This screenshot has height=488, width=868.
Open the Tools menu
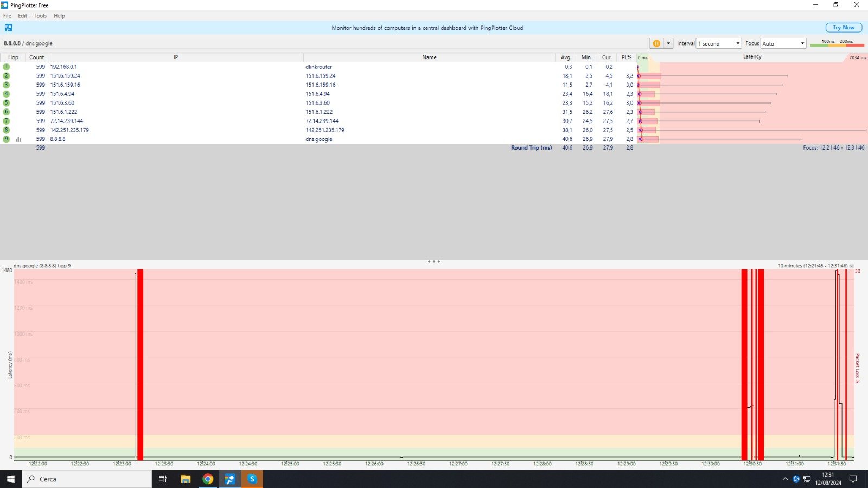coord(41,16)
